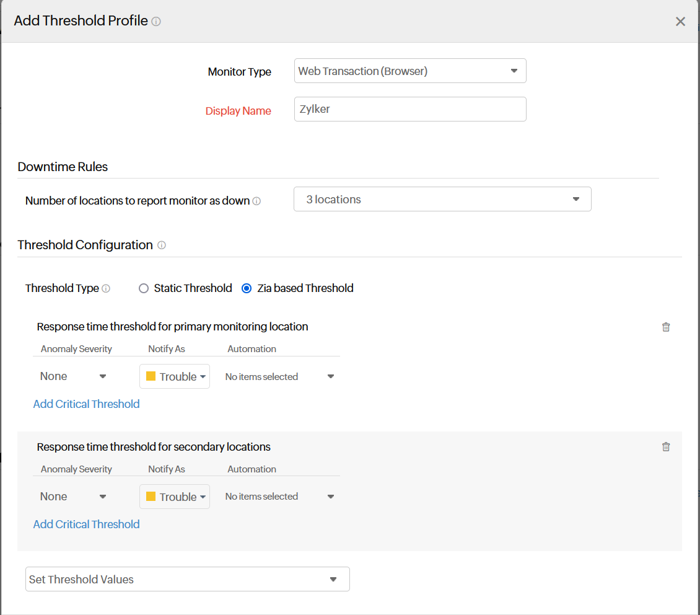Image resolution: width=700 pixels, height=615 pixels.
Task: Click the info icon next to Threshold Type
Action: pos(106,288)
